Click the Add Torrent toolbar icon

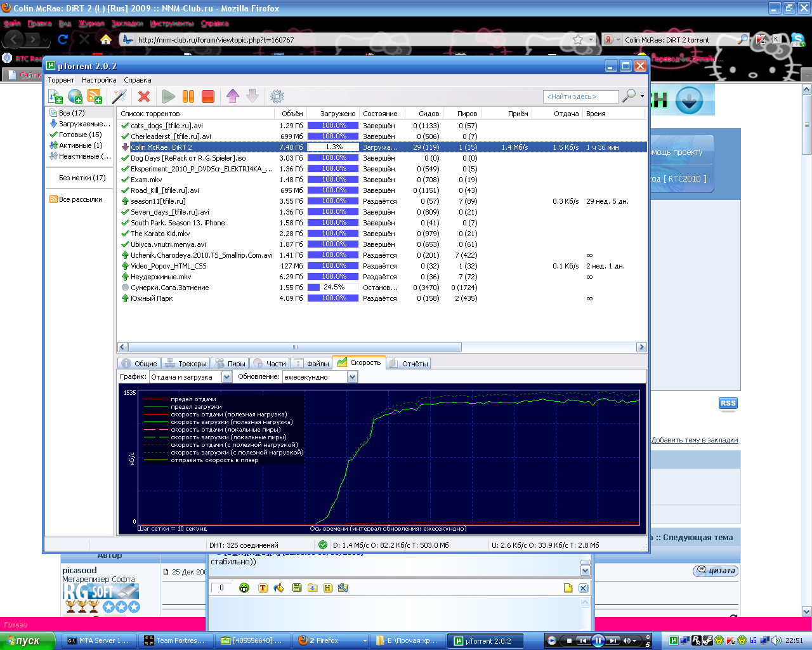point(55,96)
